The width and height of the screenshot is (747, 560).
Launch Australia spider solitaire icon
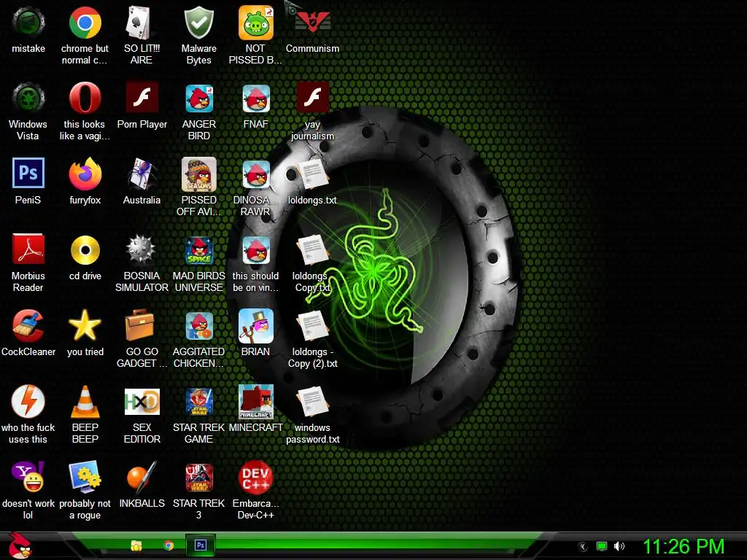click(x=142, y=174)
